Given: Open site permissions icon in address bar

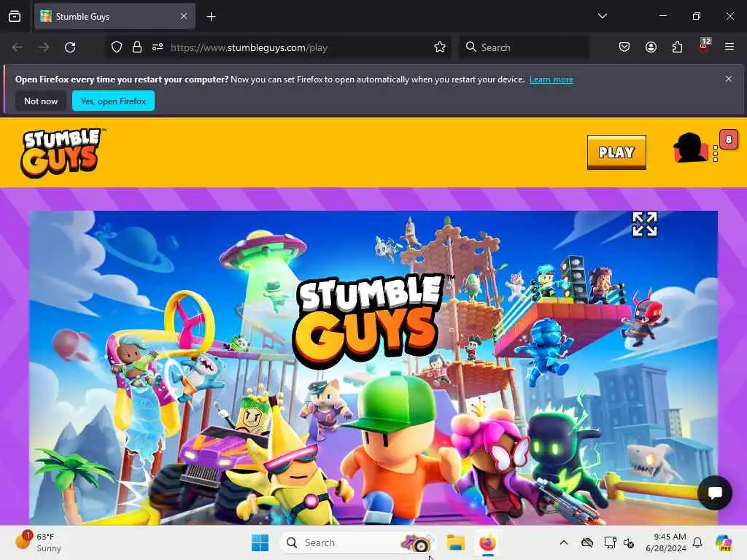Looking at the screenshot, I should point(158,47).
